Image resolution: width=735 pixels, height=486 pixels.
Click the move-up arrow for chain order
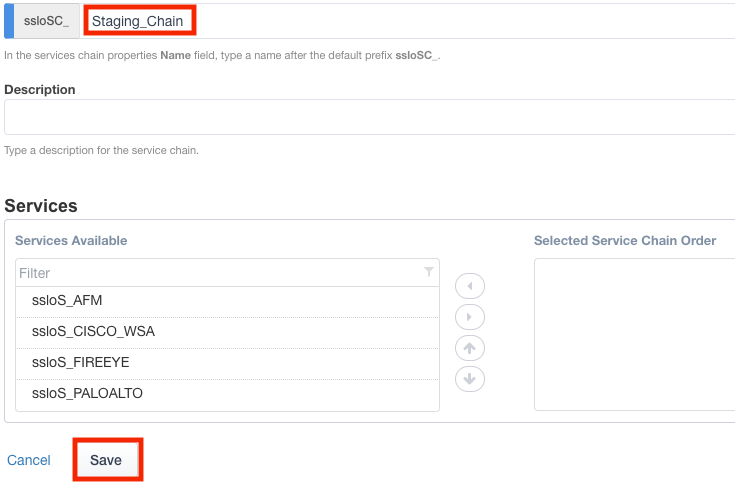[470, 348]
